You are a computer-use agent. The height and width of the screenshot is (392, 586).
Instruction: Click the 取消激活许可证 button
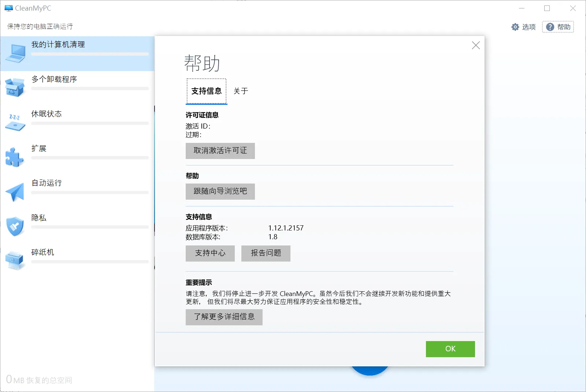coord(220,151)
